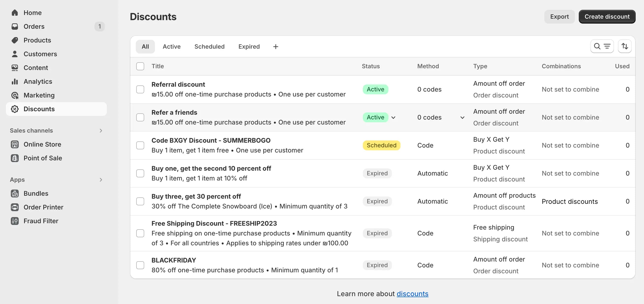Click the sort arrows icon above the table
The image size is (644, 304).
[x=625, y=46]
